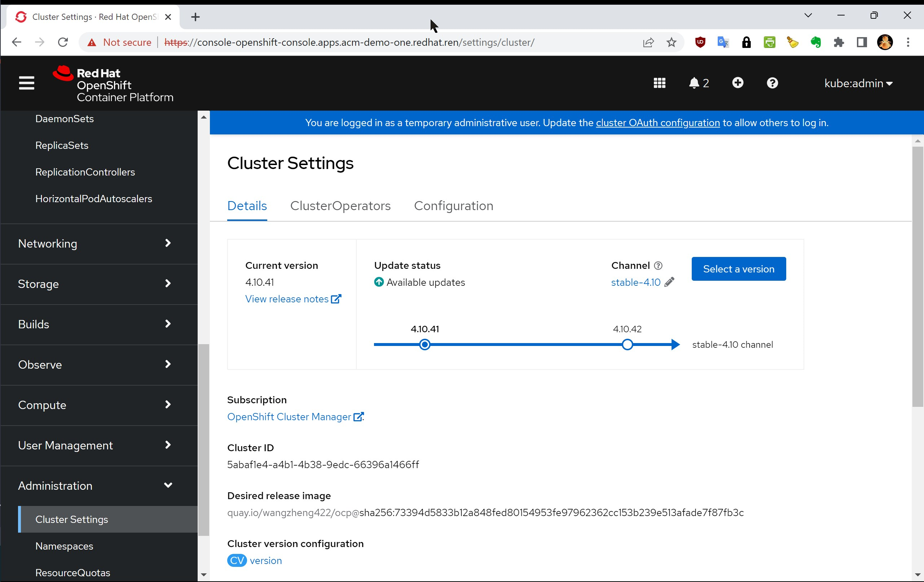Screen dimensions: 924x582
Task: Select Namespaces in the sidebar
Action: point(64,546)
